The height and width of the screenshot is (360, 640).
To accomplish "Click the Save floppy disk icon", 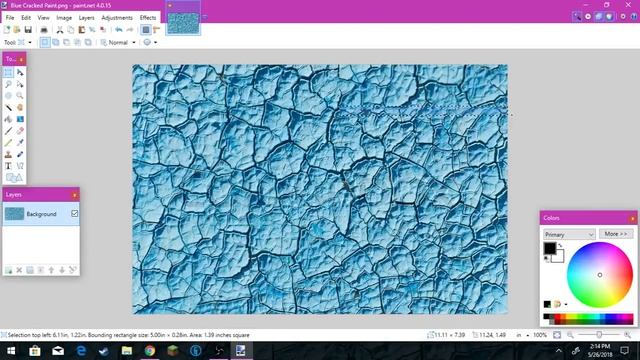I will pyautogui.click(x=28, y=30).
